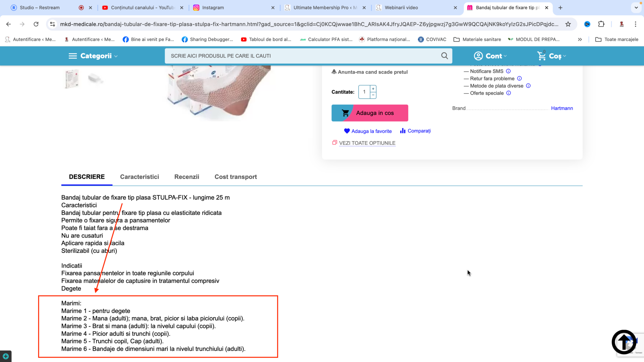644x362 pixels.
Task: Click the Adauga in cos button
Action: [x=370, y=113]
